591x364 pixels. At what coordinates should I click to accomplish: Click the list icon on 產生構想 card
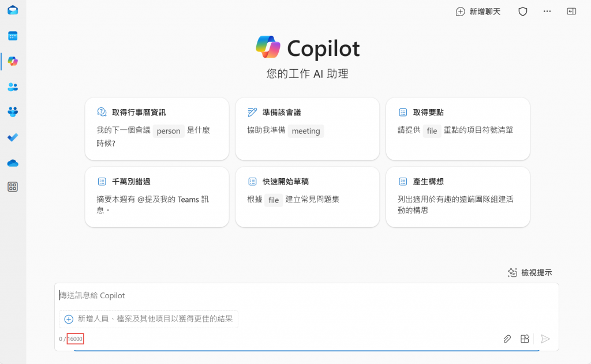[x=403, y=182]
